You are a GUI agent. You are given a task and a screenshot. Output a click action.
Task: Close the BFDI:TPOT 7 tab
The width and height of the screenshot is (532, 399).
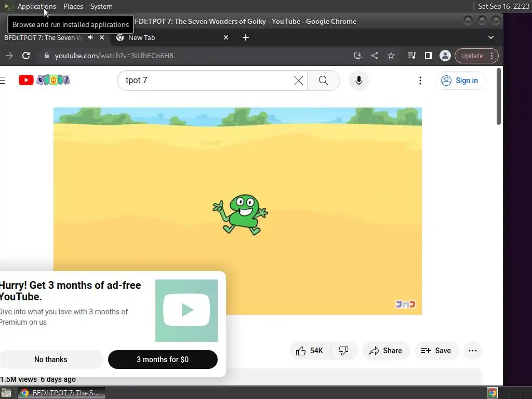point(102,37)
